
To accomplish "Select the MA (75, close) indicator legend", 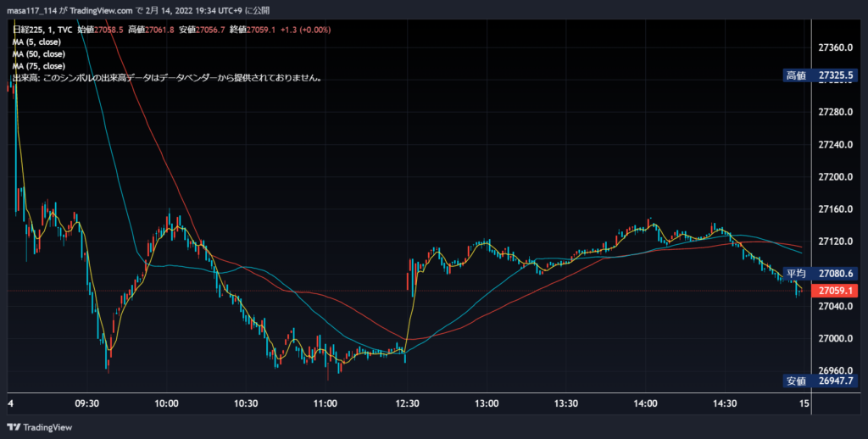I will point(39,66).
